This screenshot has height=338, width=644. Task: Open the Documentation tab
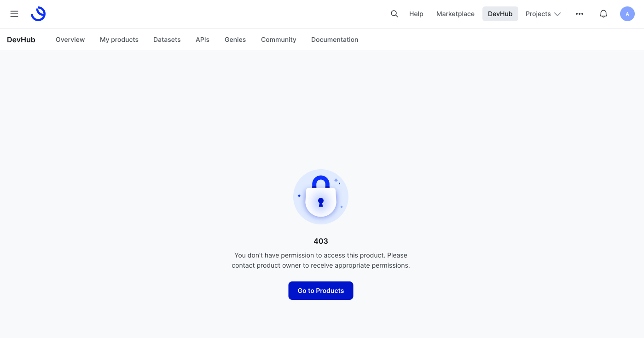point(335,40)
